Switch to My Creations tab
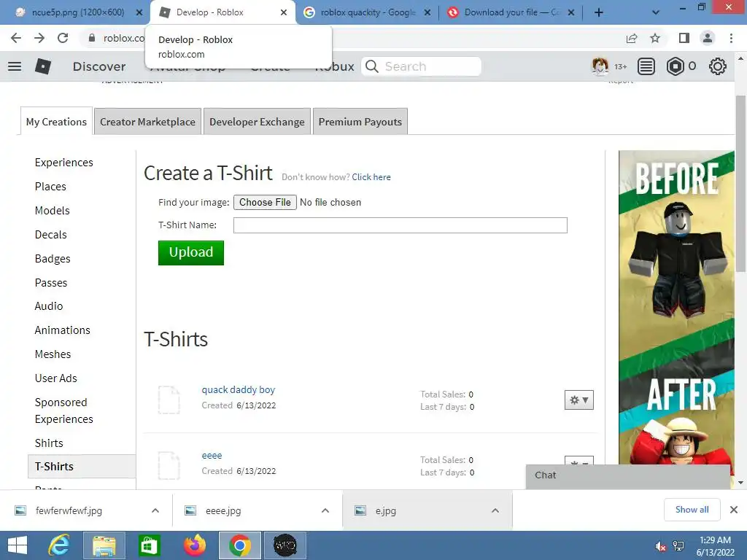 pyautogui.click(x=56, y=122)
